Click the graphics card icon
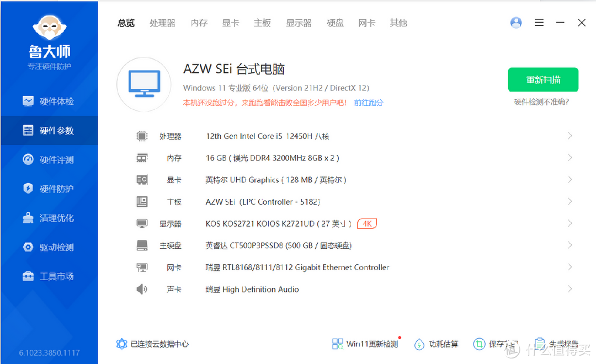The width and height of the screenshot is (596, 364). 142,180
